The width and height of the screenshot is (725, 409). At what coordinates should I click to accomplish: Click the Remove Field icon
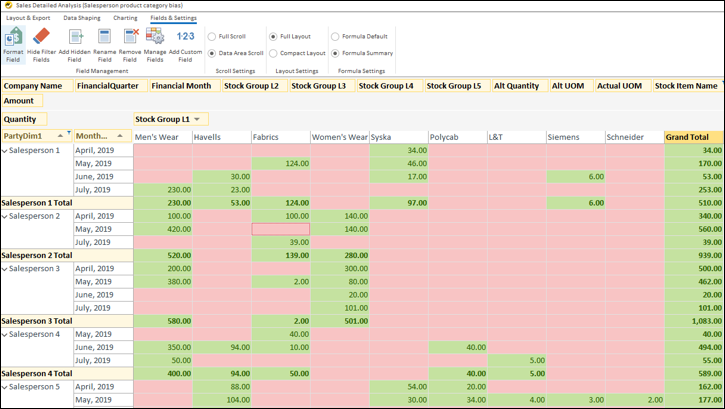[129, 38]
